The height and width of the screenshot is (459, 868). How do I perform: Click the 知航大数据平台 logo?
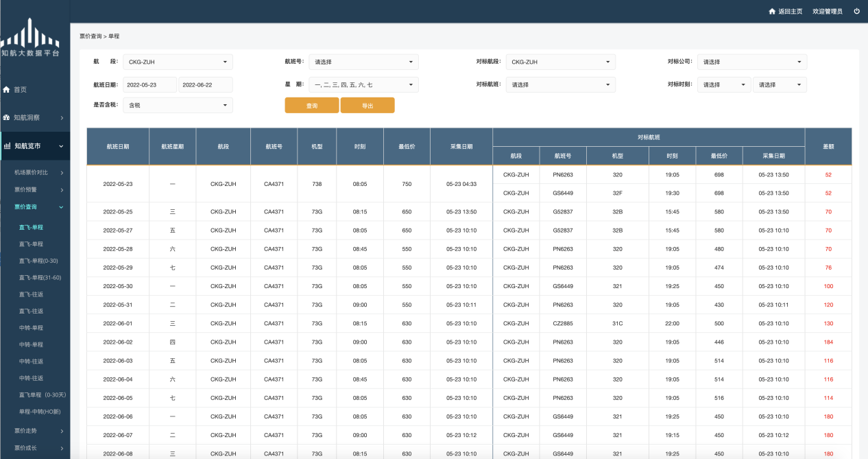30,38
